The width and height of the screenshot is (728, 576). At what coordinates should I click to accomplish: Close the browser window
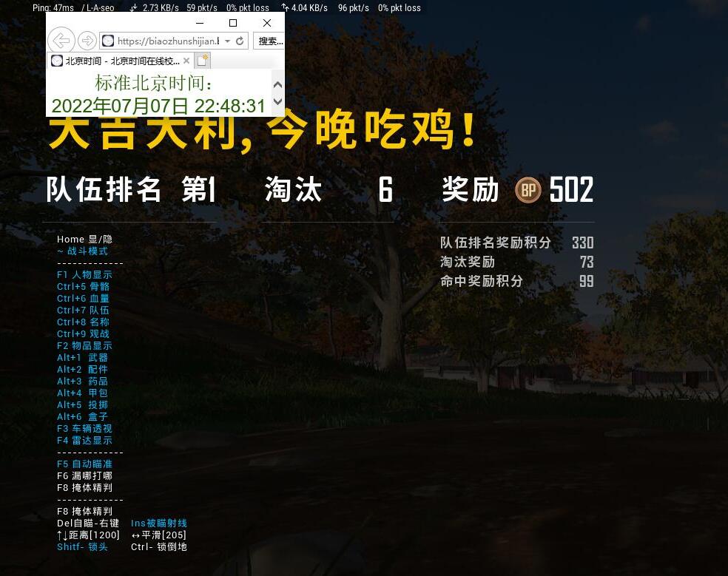267,23
